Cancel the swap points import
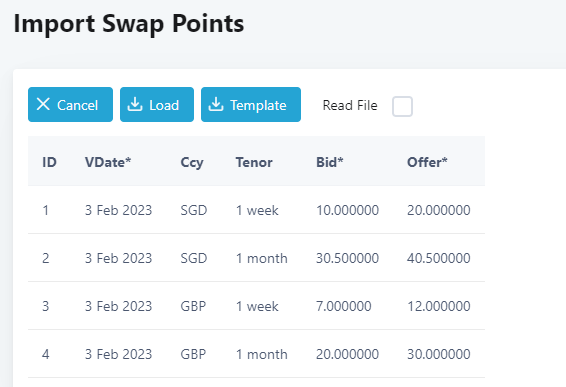Screen dimensions: 566x387 (x=70, y=104)
